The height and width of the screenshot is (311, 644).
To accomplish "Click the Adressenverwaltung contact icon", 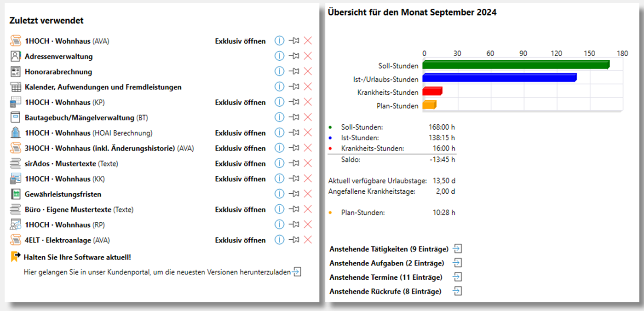I will (16, 56).
